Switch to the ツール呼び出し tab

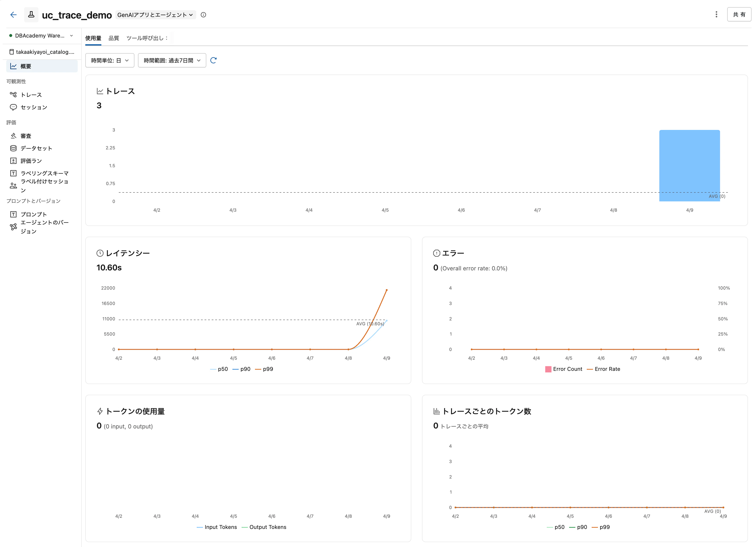click(147, 38)
